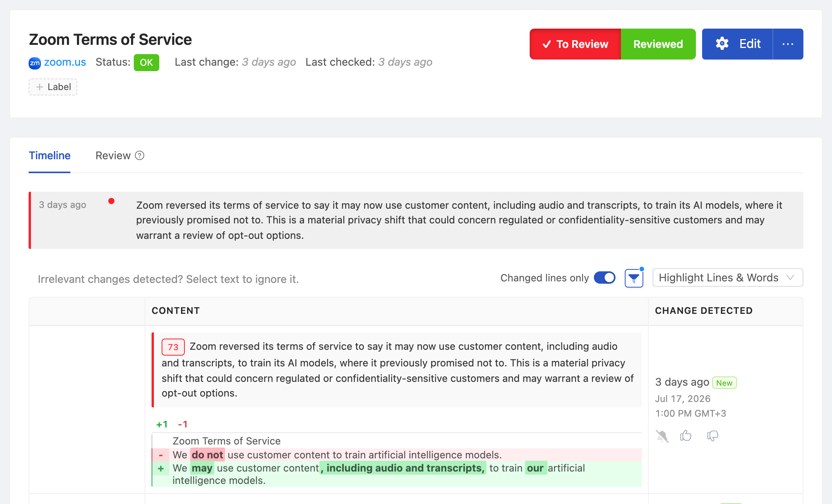Click the highlighted word 'our' in added line

point(535,468)
